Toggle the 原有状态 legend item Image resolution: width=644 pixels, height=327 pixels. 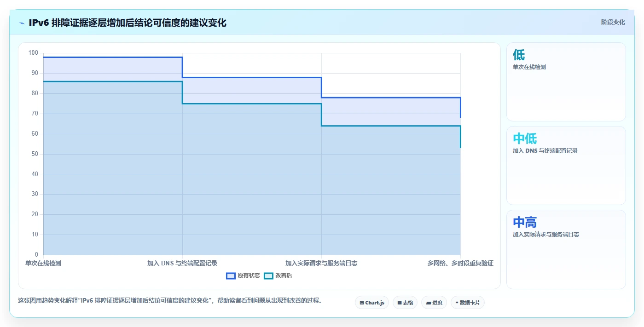(x=243, y=275)
